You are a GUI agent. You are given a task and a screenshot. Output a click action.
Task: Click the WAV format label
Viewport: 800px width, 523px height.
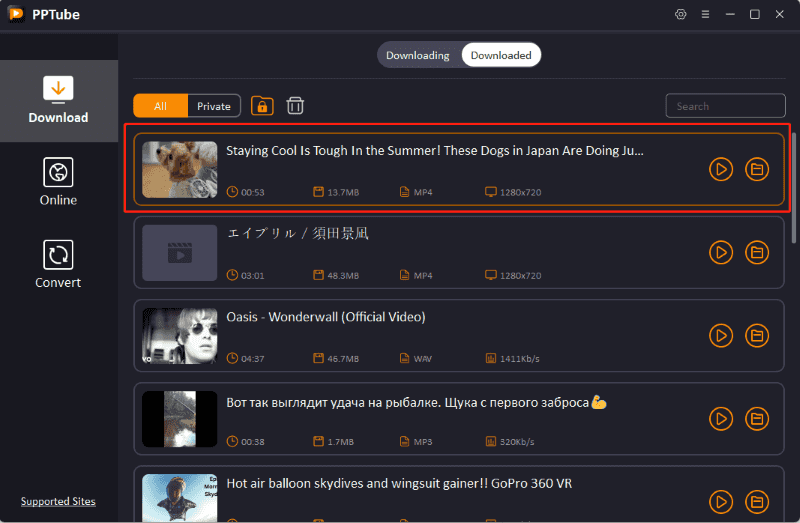point(422,359)
